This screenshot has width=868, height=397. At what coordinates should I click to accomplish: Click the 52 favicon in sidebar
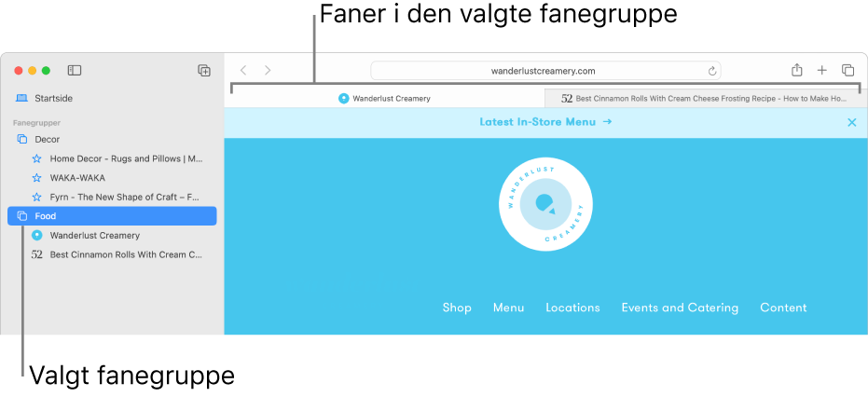(x=36, y=254)
